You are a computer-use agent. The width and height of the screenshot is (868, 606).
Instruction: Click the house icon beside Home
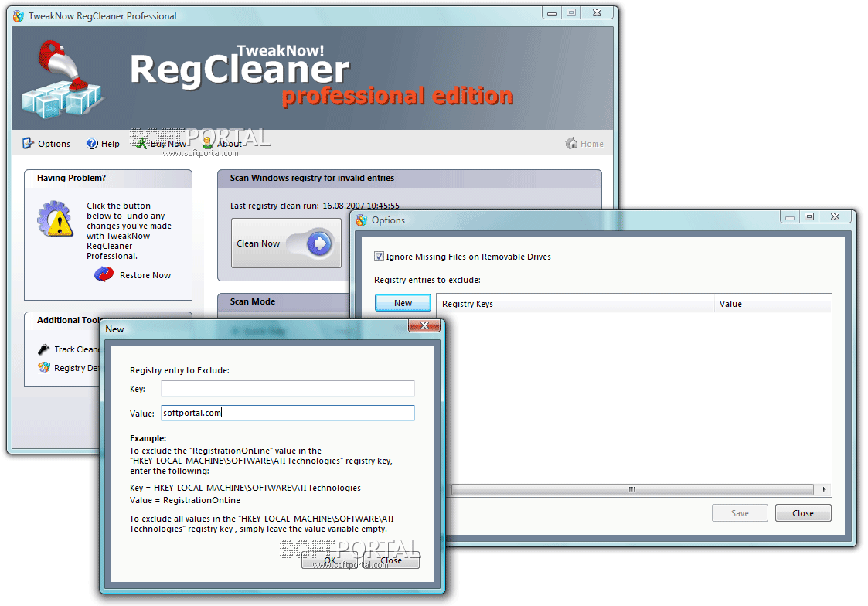pos(571,143)
